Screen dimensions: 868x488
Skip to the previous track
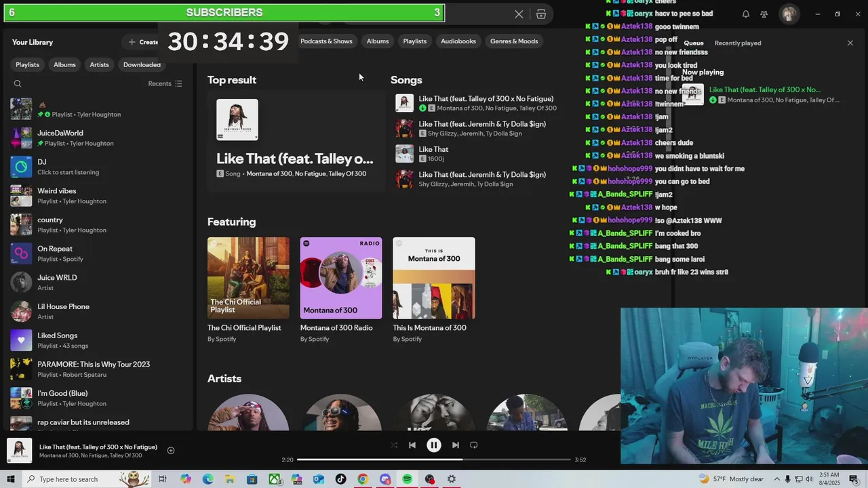[412, 445]
